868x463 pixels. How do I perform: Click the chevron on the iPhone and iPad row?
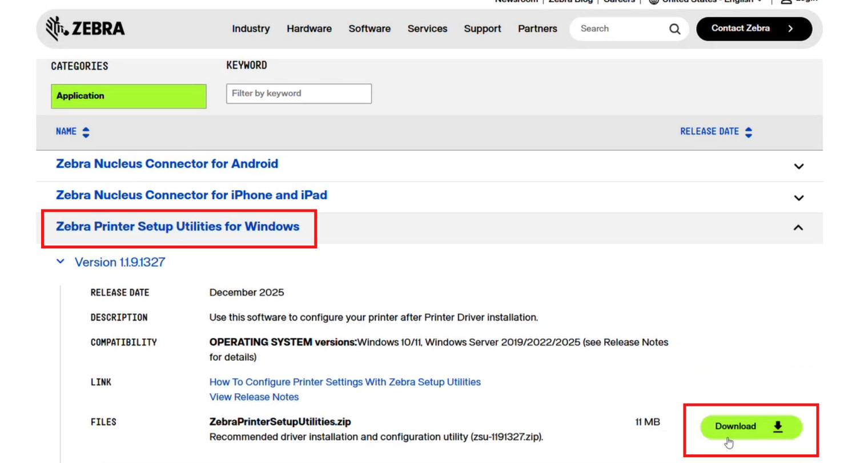(x=798, y=198)
